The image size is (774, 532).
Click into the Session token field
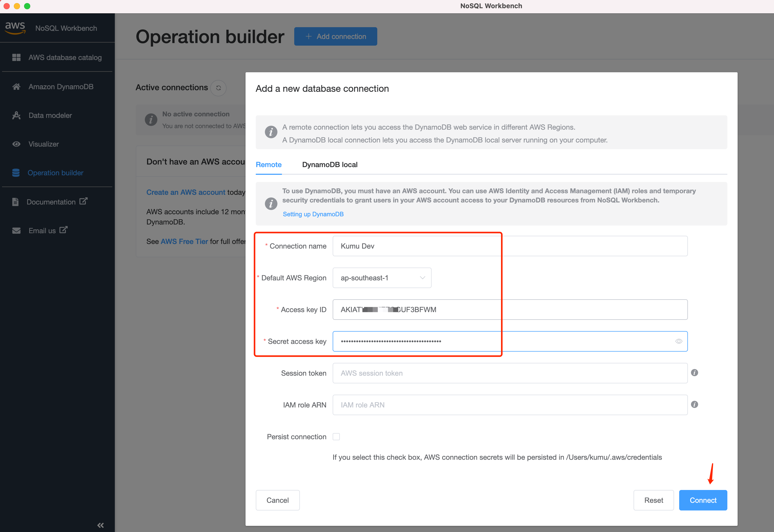coord(510,373)
